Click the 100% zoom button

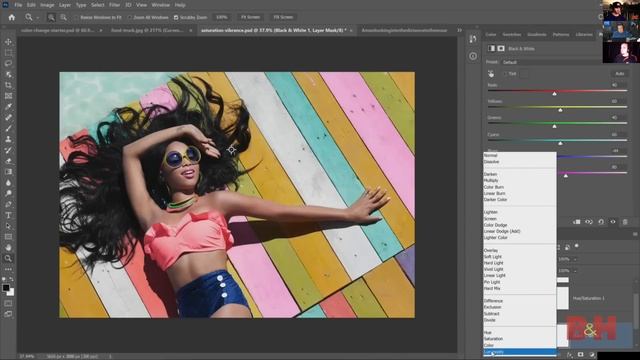222,17
